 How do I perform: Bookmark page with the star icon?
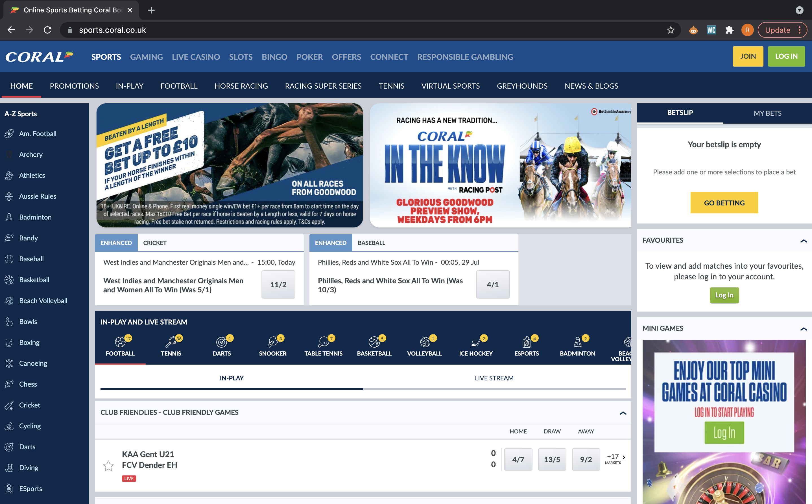pyautogui.click(x=671, y=30)
